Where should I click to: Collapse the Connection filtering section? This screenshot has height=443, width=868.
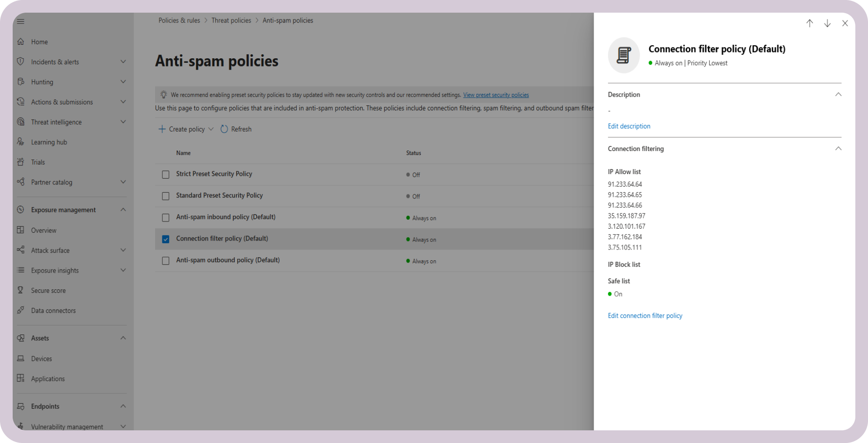[x=839, y=148]
